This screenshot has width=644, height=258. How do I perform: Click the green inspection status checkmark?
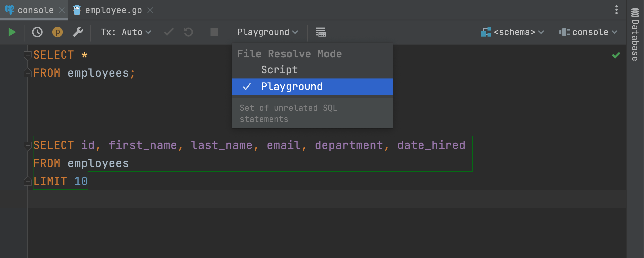click(616, 55)
